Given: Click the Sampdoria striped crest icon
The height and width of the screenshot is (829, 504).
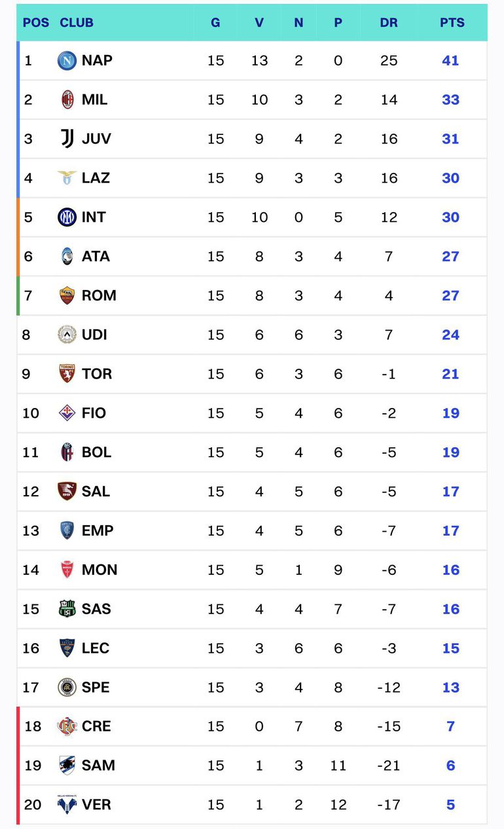Looking at the screenshot, I should (67, 765).
